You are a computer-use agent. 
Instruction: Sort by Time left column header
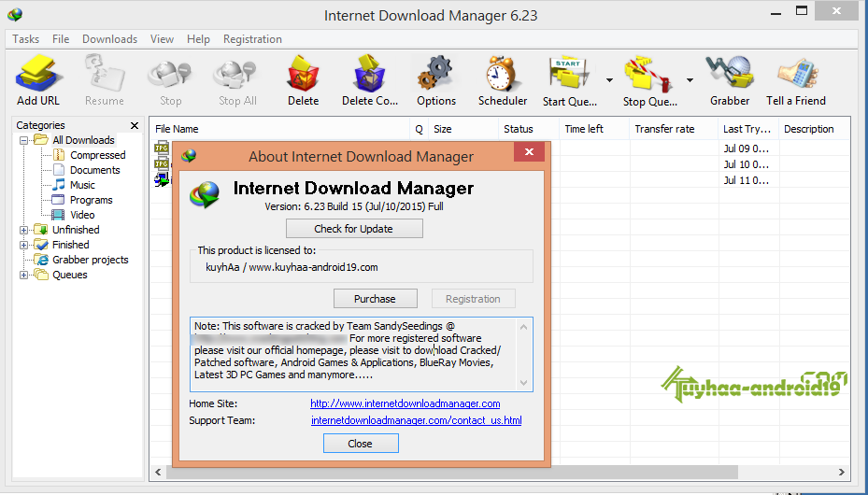[x=594, y=129]
